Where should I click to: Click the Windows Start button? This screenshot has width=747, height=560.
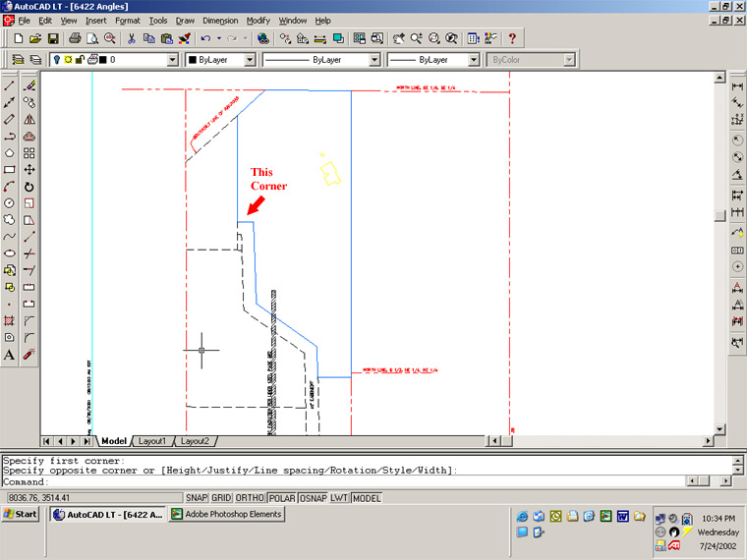[21, 514]
